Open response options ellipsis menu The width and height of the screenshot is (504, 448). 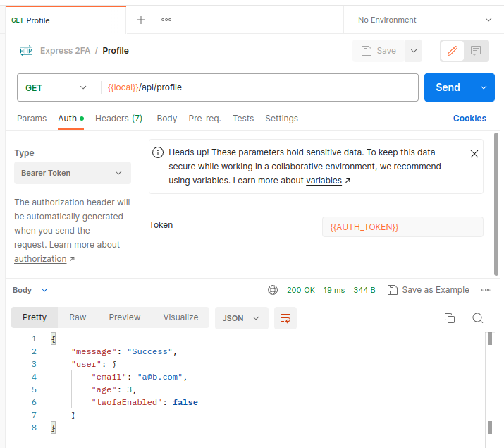tap(486, 290)
